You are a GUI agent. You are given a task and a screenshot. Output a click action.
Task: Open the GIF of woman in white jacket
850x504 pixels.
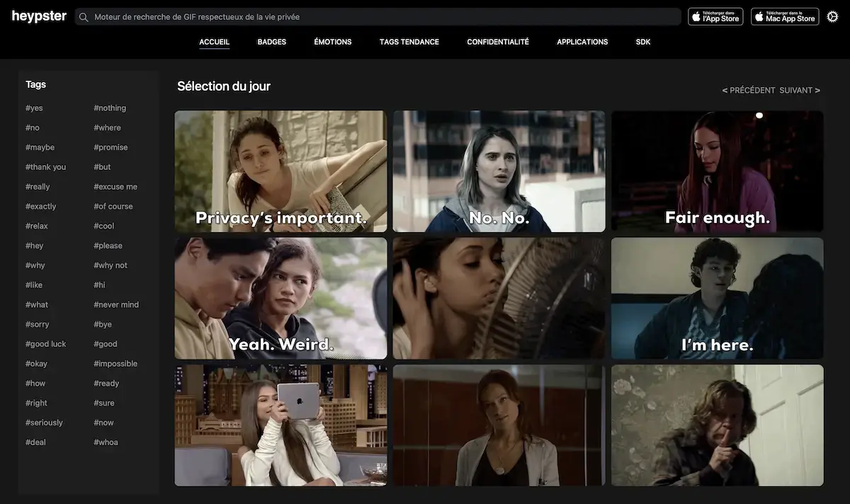coord(499,425)
